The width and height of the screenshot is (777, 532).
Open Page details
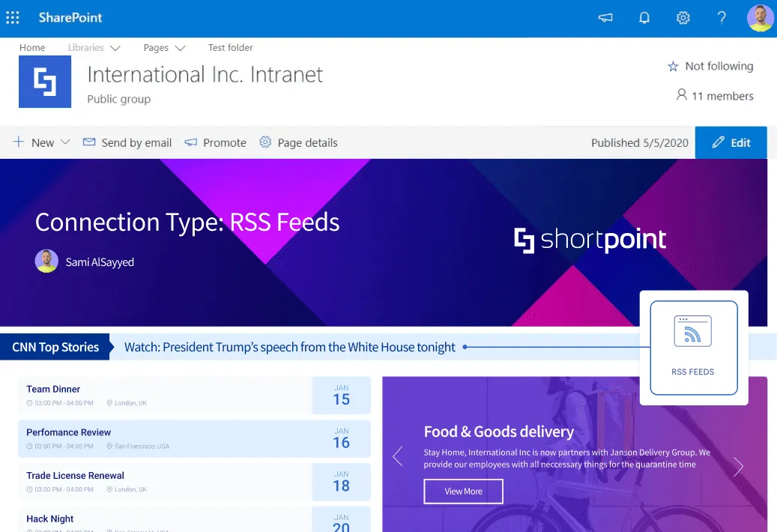298,142
